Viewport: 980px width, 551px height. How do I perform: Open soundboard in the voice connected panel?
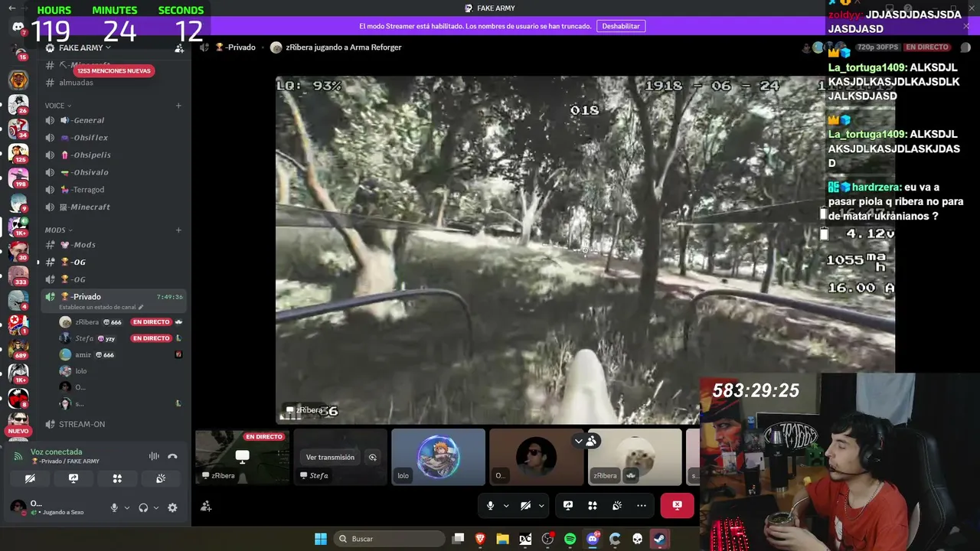tap(161, 478)
